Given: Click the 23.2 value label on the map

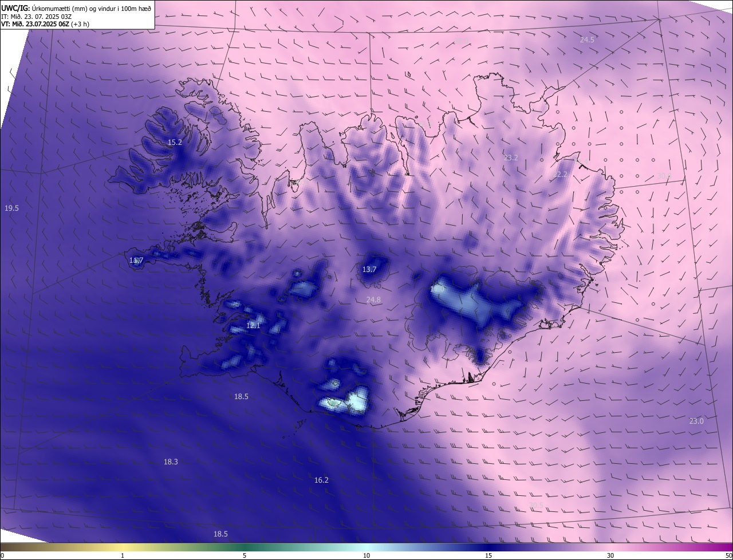Looking at the screenshot, I should 511,158.
